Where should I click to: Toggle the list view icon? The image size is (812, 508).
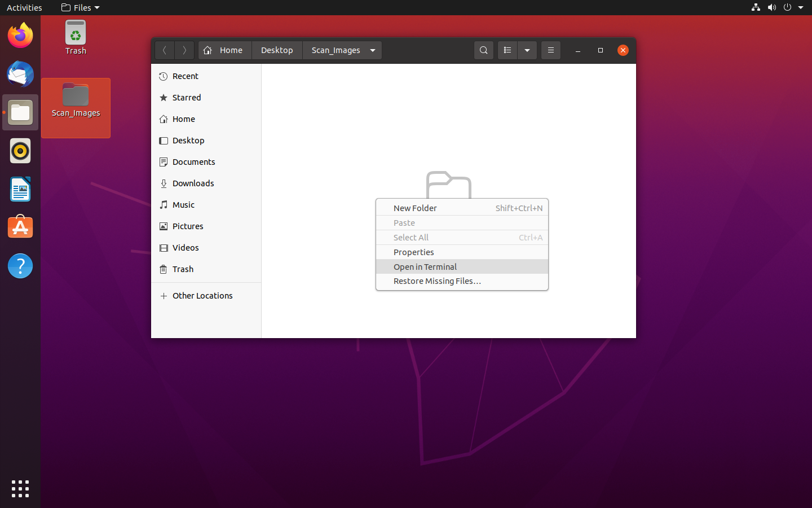click(507, 50)
